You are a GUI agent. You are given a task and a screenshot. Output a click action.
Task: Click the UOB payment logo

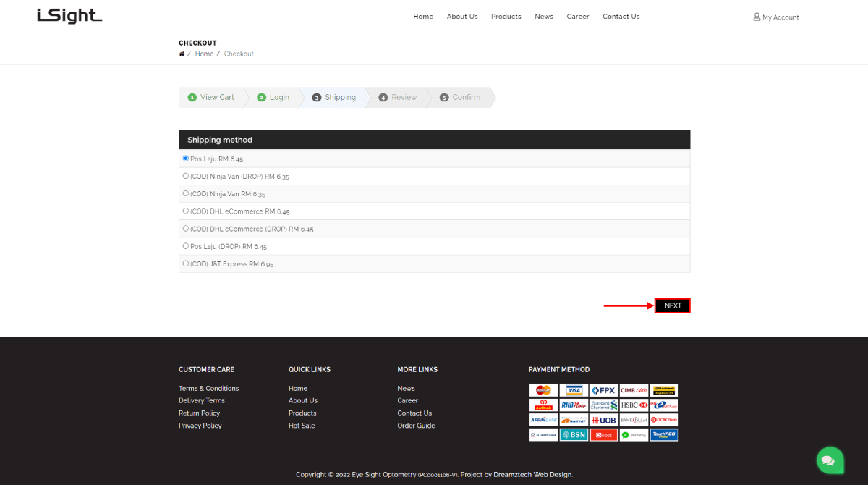point(603,420)
